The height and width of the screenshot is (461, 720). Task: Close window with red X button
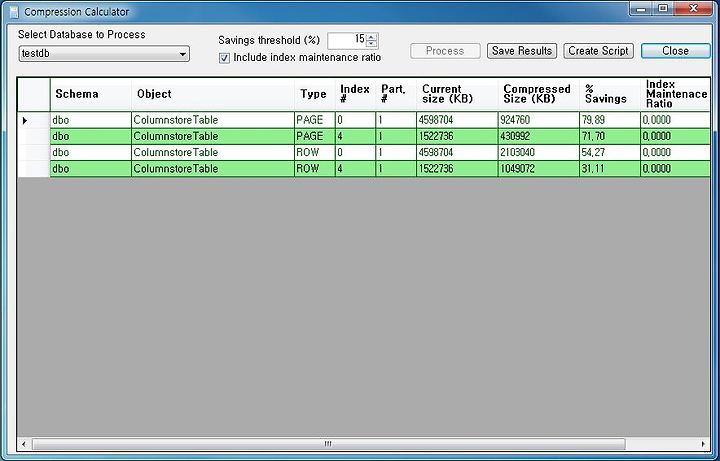pyautogui.click(x=693, y=9)
